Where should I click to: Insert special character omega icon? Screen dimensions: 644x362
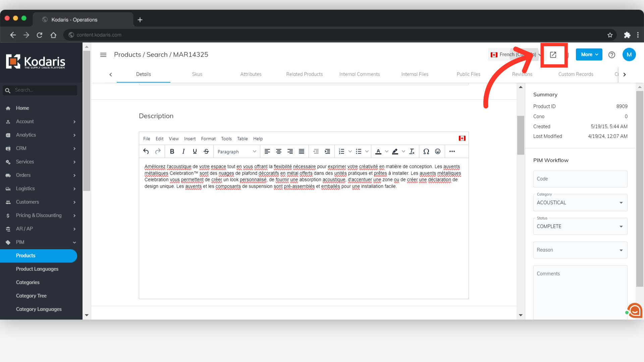426,152
